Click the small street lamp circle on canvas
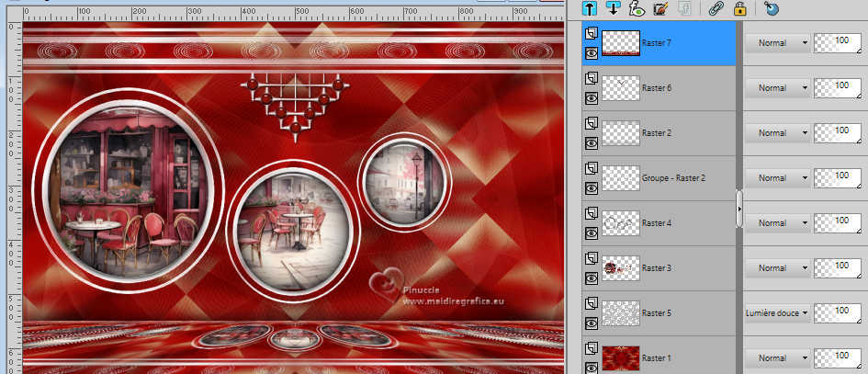 405,182
